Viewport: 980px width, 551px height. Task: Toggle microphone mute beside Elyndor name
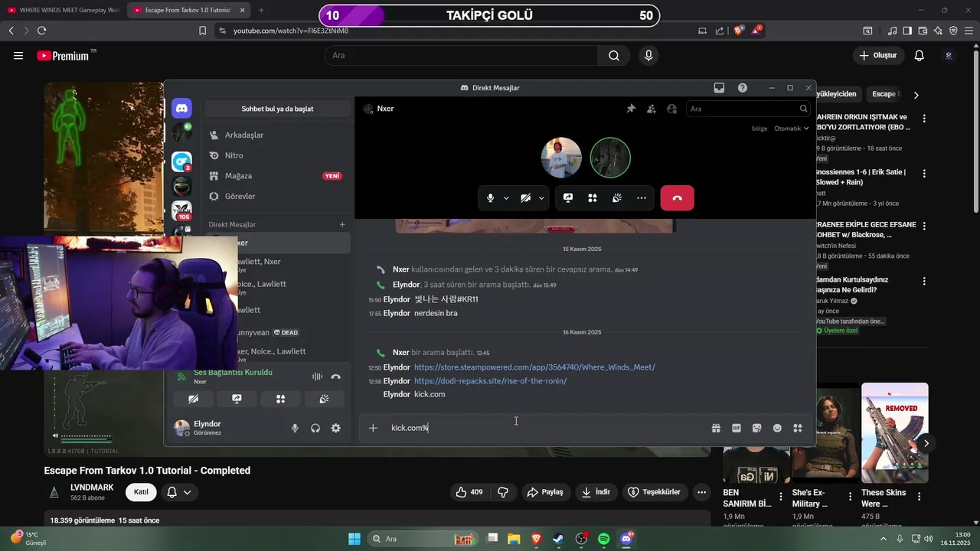point(295,429)
